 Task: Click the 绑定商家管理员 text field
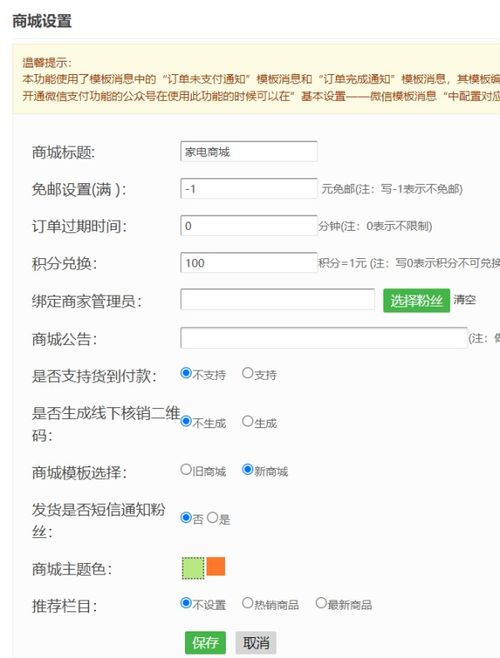tap(277, 300)
